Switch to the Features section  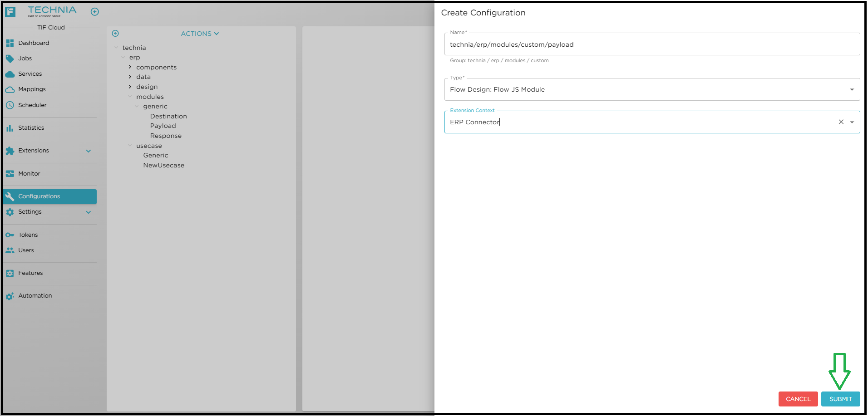(x=10, y=273)
